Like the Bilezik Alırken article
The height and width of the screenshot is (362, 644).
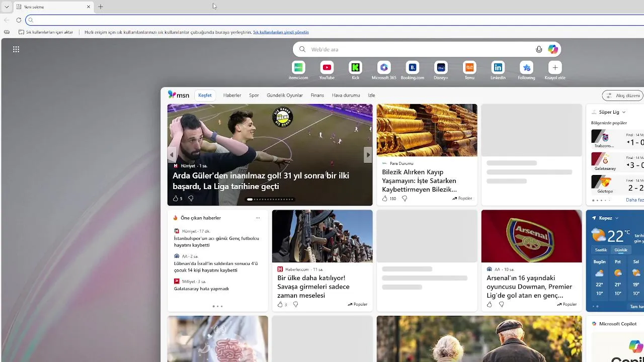tap(385, 199)
